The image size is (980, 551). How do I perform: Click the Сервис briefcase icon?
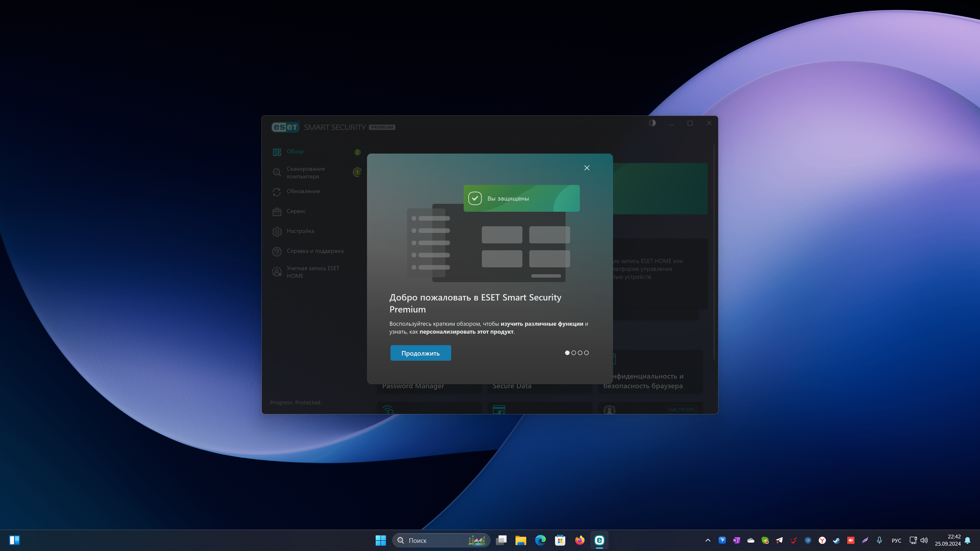coord(277,212)
